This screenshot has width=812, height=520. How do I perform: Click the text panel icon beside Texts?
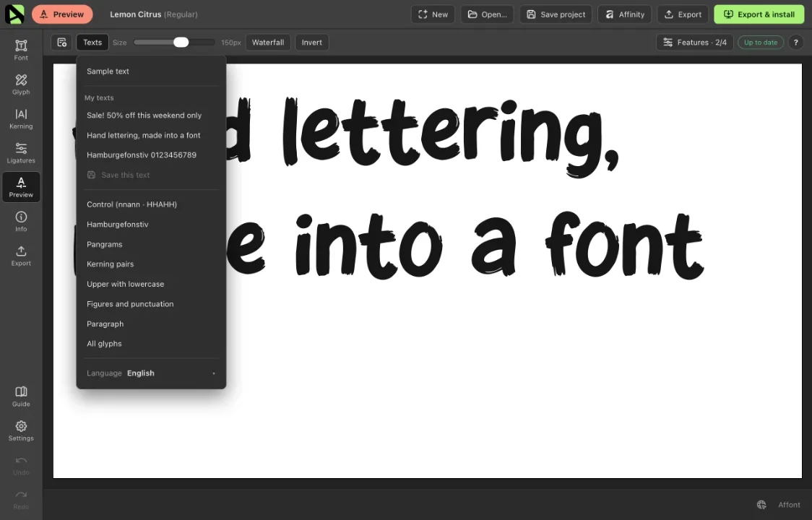pyautogui.click(x=61, y=43)
